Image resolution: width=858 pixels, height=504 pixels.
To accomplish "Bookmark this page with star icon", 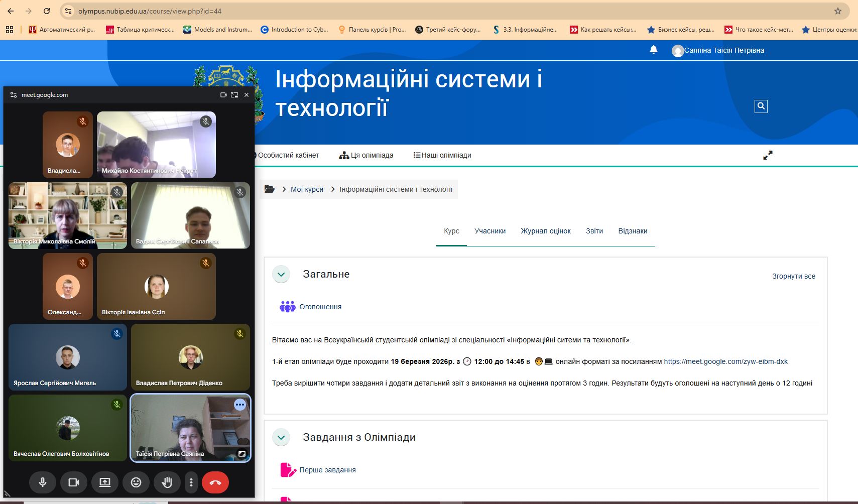I will (x=837, y=11).
